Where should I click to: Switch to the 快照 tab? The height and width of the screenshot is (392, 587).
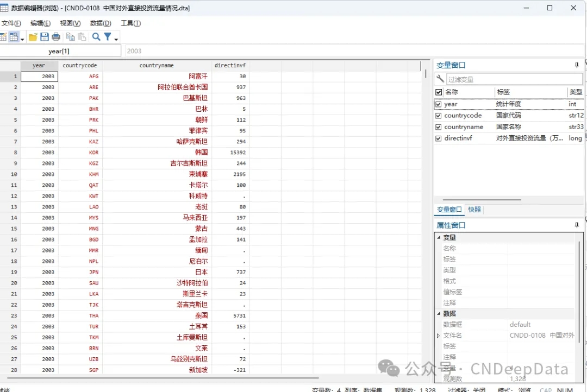click(x=474, y=210)
